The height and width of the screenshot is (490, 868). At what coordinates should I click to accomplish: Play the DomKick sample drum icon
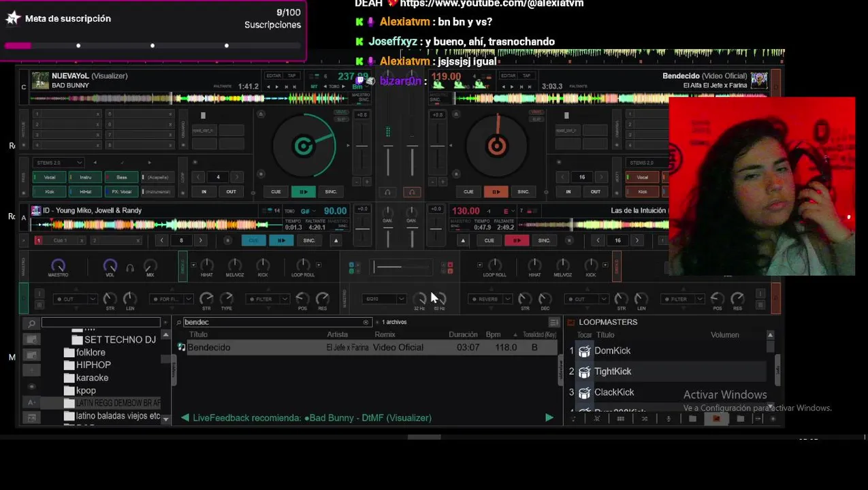tap(585, 351)
